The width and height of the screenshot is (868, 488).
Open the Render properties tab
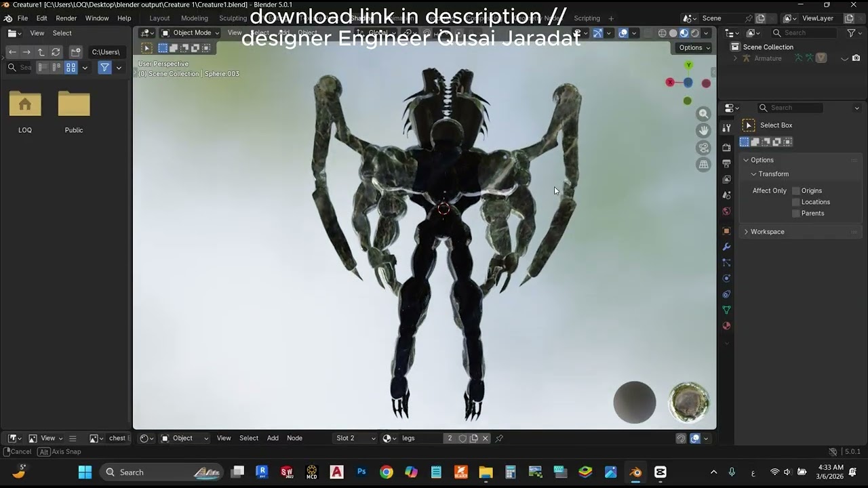726,147
